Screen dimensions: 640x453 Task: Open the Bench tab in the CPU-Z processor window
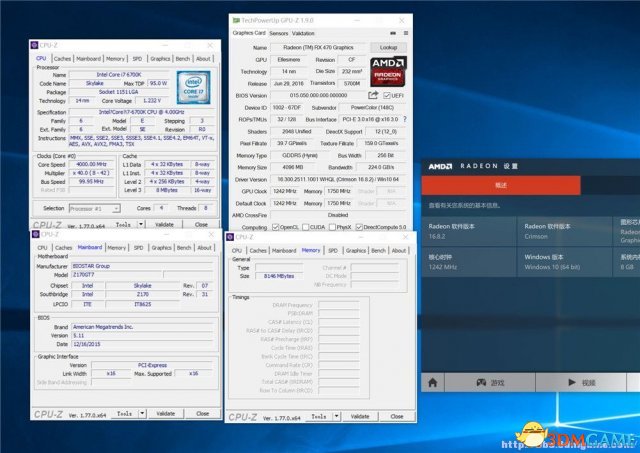183,59
